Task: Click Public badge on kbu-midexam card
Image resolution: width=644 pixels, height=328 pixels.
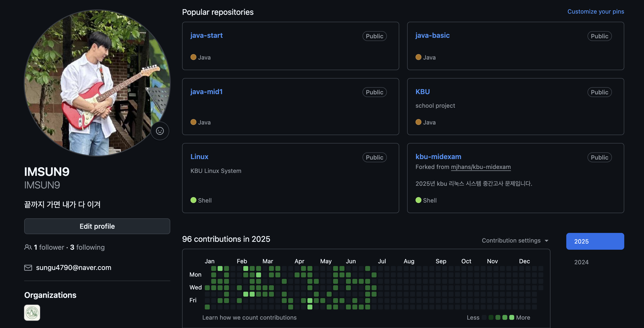Action: pos(599,157)
